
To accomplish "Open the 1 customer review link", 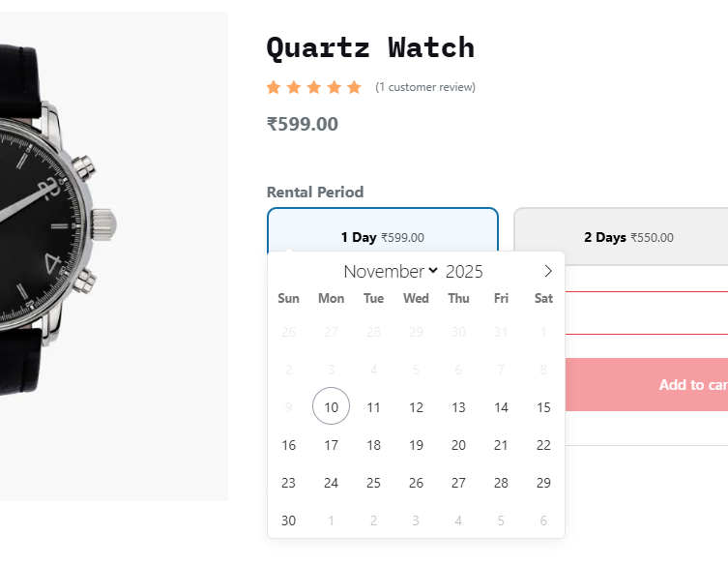I will tap(425, 87).
